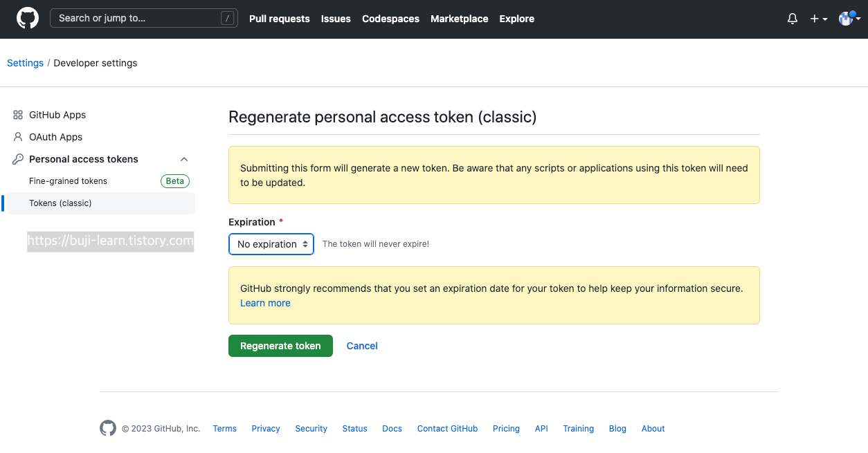Viewport: 868px width, 453px height.
Task: Open the API footer link
Action: tap(541, 429)
